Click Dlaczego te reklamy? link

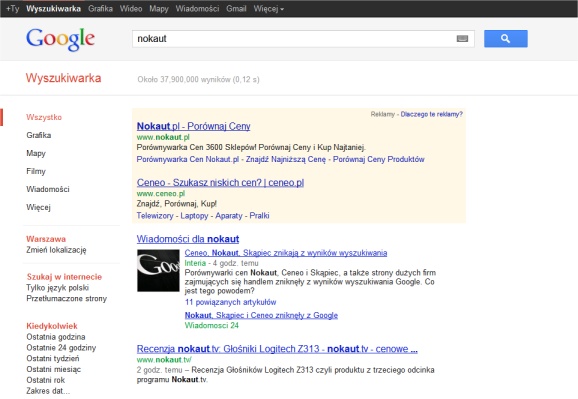coord(431,114)
